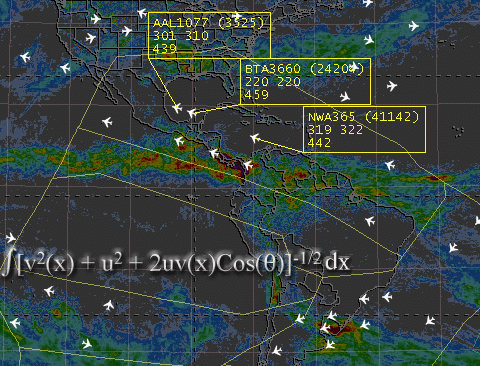Click the aircraft icon over Panama
480x366 pixels.
point(248,164)
